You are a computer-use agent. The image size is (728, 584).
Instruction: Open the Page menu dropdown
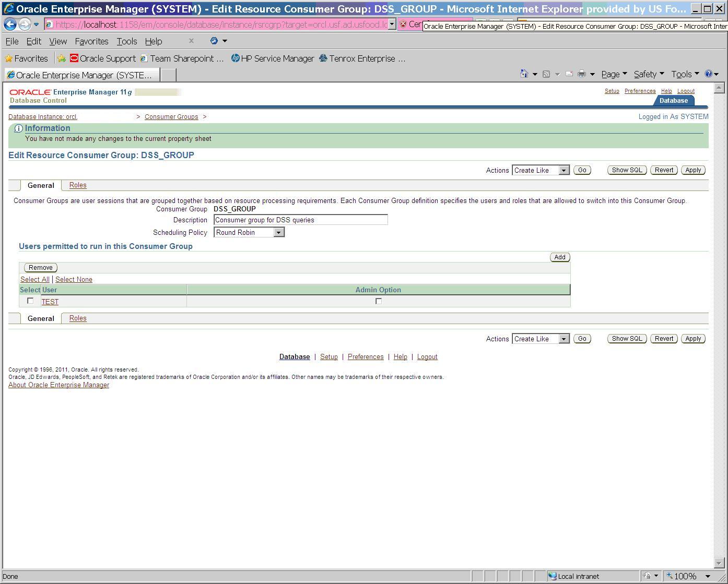click(614, 74)
